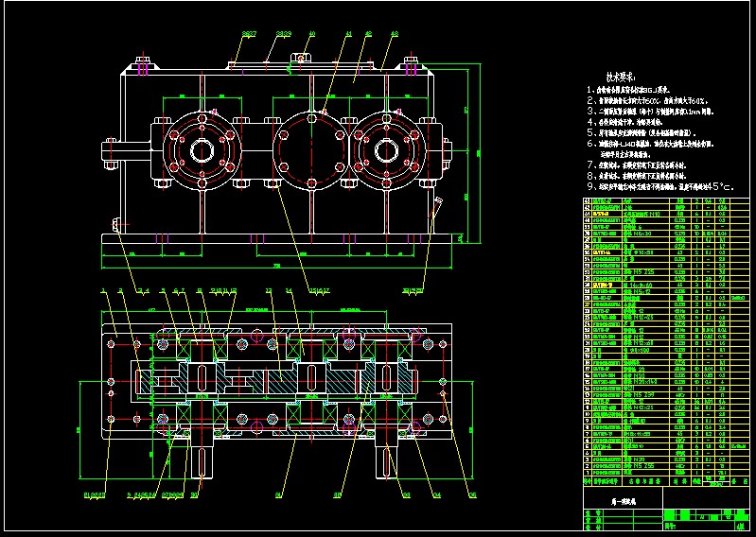Click part callout number 40
756x537 pixels.
pyautogui.click(x=311, y=33)
